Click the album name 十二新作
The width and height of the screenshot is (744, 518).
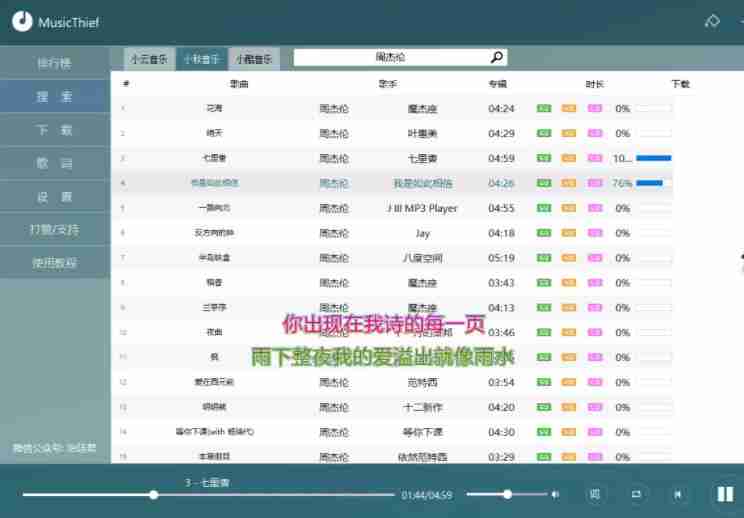[x=422, y=407]
